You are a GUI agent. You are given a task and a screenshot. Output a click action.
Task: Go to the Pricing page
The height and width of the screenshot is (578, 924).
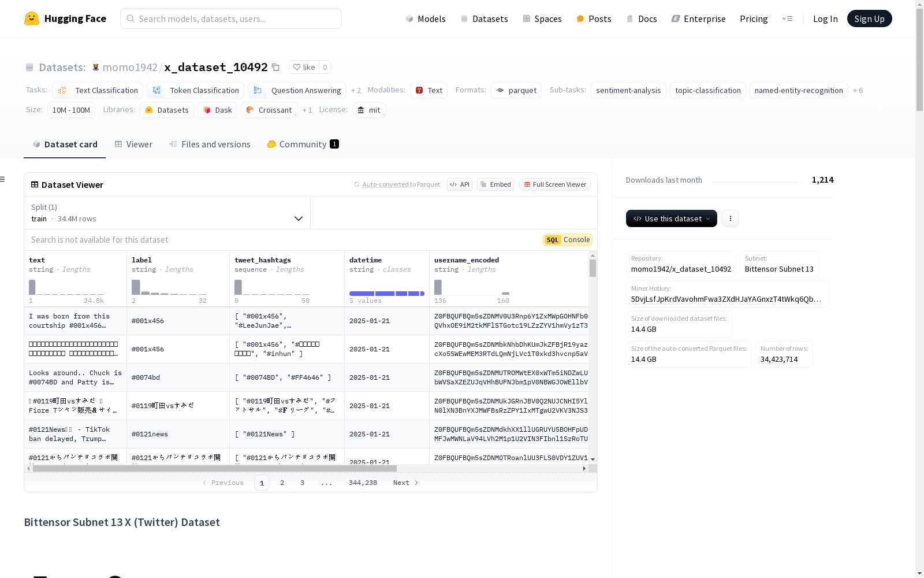point(754,18)
